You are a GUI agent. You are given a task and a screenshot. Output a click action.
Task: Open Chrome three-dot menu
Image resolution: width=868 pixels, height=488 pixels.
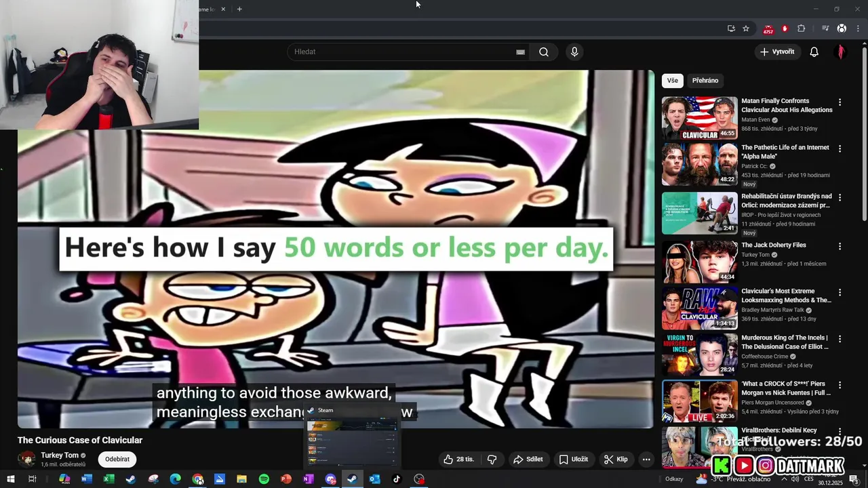(858, 28)
